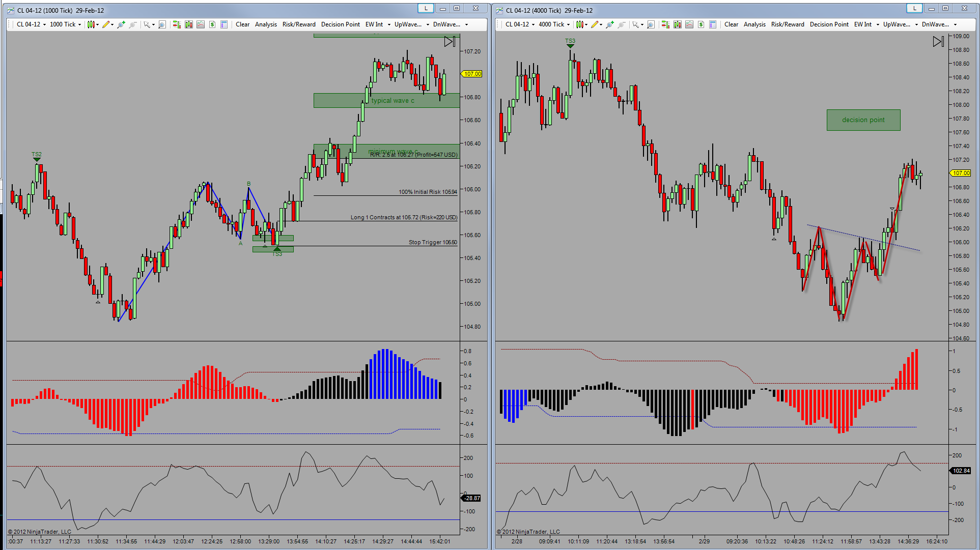Open Chart Trader icon in 4000 Tick window
The image size is (980, 550).
coord(665,24)
